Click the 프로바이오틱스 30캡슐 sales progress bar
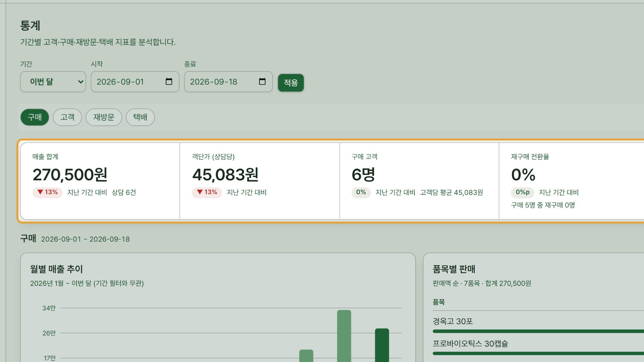Image resolution: width=644 pixels, height=362 pixels. [538, 353]
